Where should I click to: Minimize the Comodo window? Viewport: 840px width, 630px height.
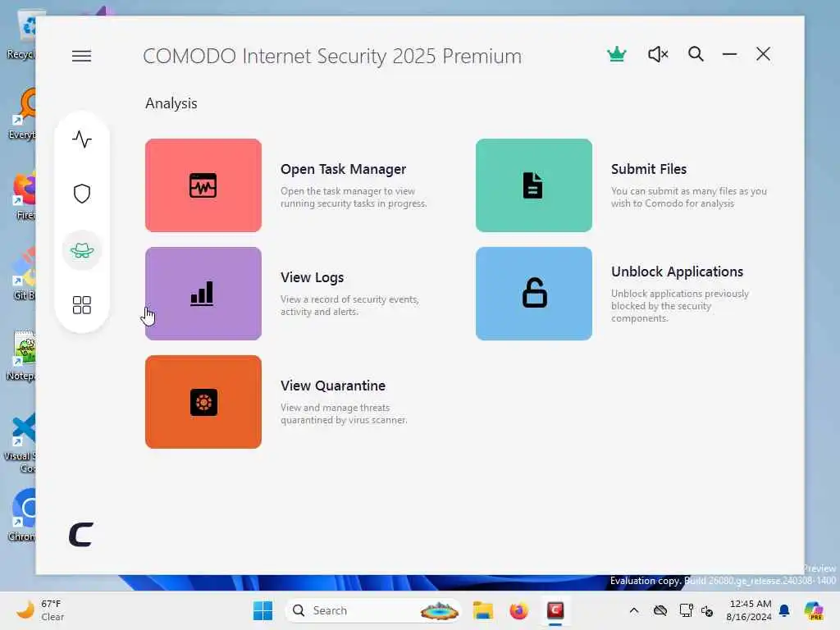point(729,54)
